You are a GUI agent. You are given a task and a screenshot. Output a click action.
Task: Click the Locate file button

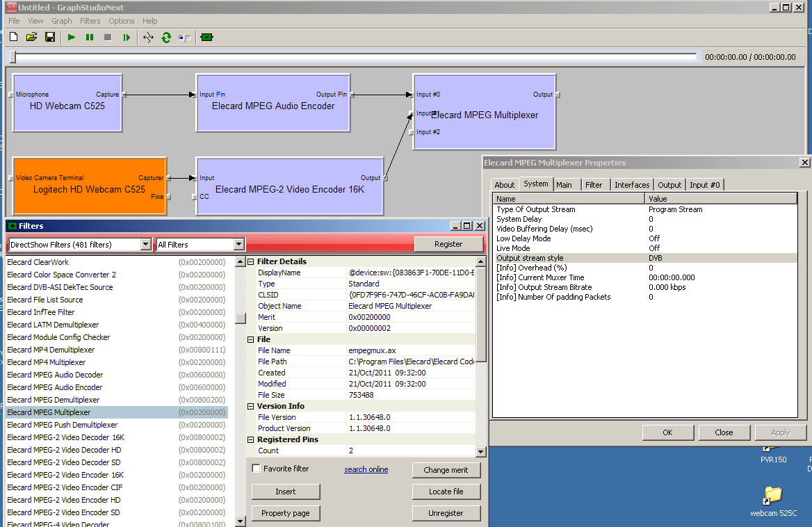(x=446, y=492)
